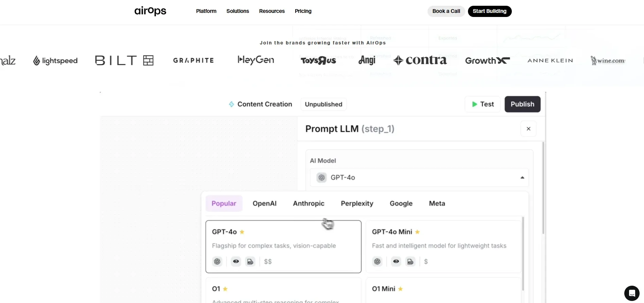Expand the Solutions navigation menu
Viewport: 644px width, 303px height.
[238, 11]
